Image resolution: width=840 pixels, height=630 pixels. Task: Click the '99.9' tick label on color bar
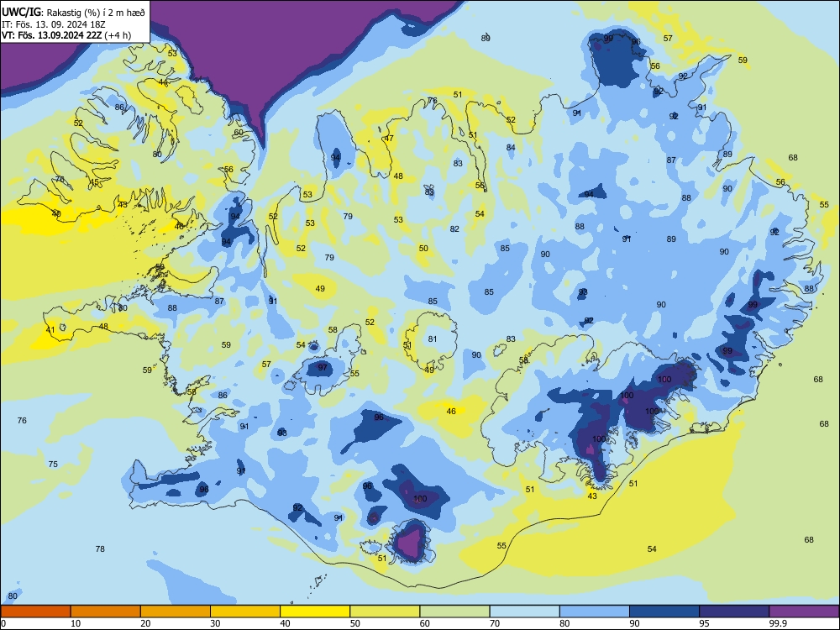click(x=778, y=623)
